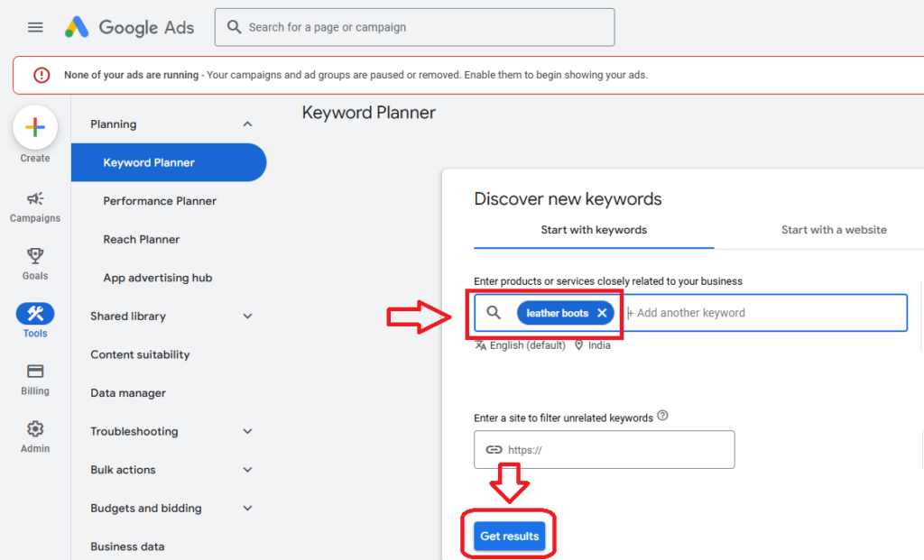
Task: Open the Campaigns section
Action: click(x=35, y=207)
